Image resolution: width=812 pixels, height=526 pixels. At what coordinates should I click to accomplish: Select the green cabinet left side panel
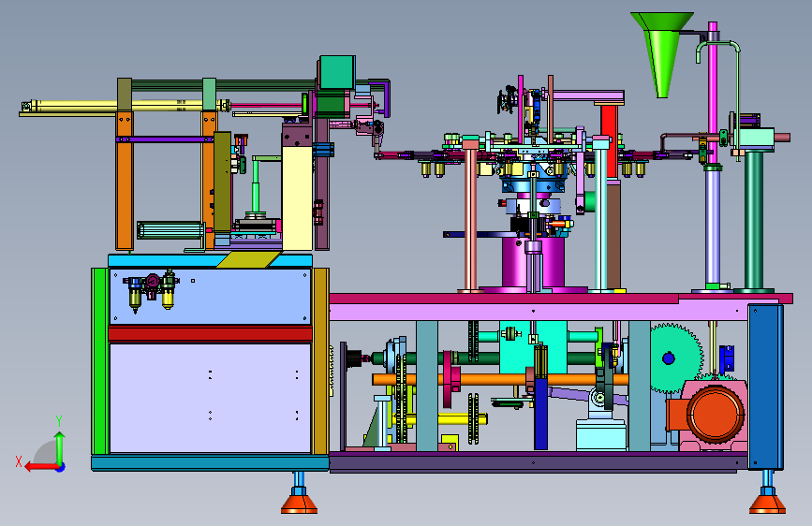[x=99, y=361]
